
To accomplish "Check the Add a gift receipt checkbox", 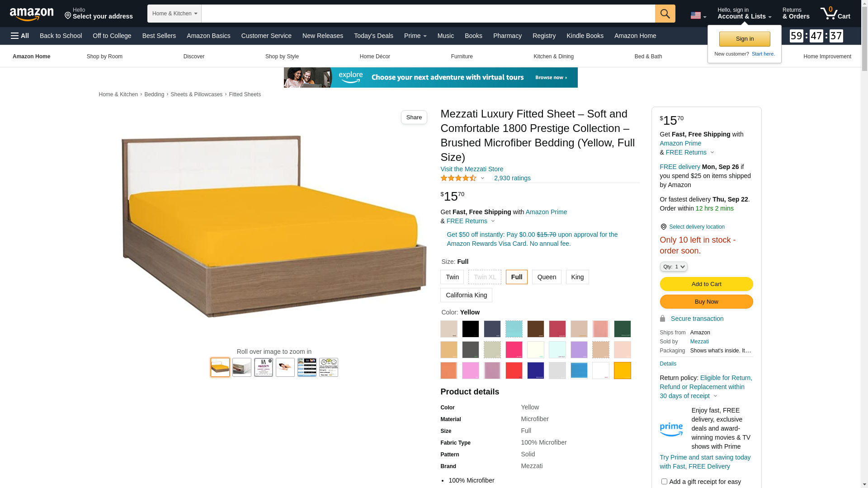I will (664, 482).
